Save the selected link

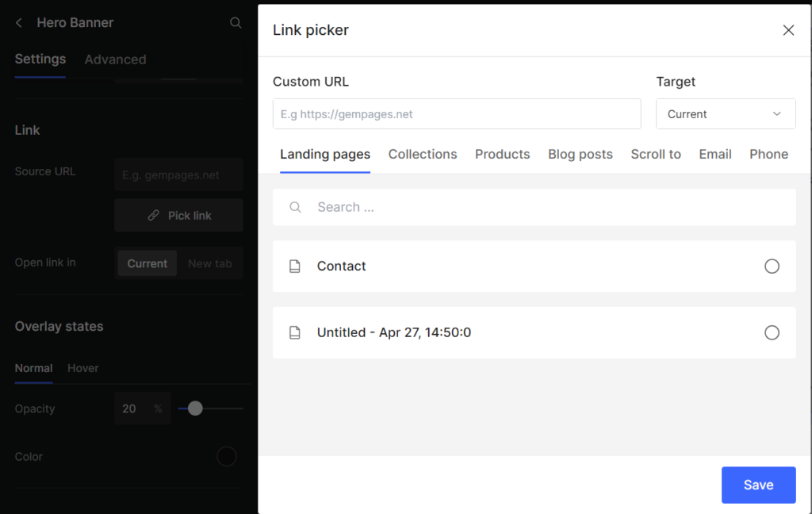coord(758,485)
